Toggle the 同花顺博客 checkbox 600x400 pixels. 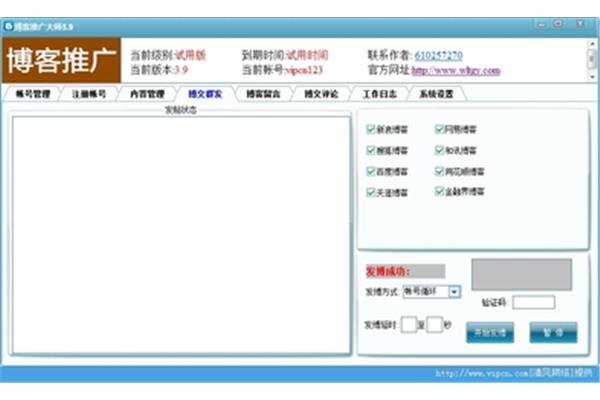pyautogui.click(x=439, y=171)
